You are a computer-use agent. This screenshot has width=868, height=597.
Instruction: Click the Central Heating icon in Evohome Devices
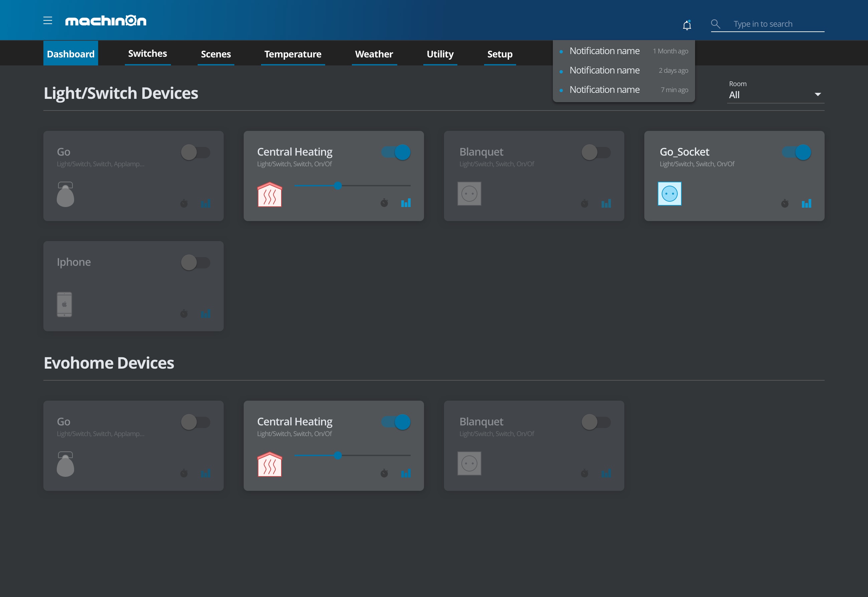270,464
